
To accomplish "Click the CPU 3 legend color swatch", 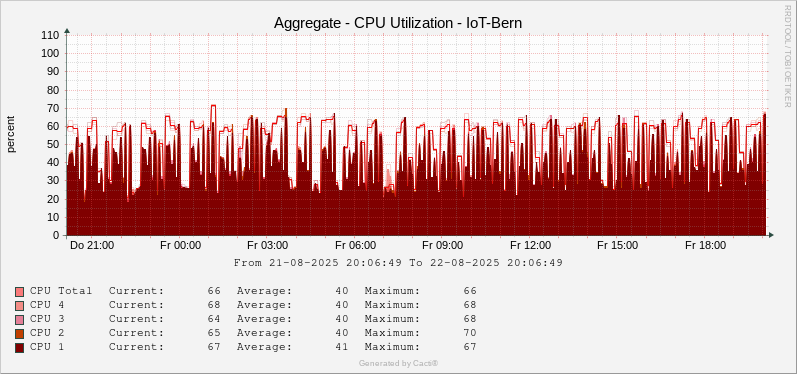I will click(20, 320).
